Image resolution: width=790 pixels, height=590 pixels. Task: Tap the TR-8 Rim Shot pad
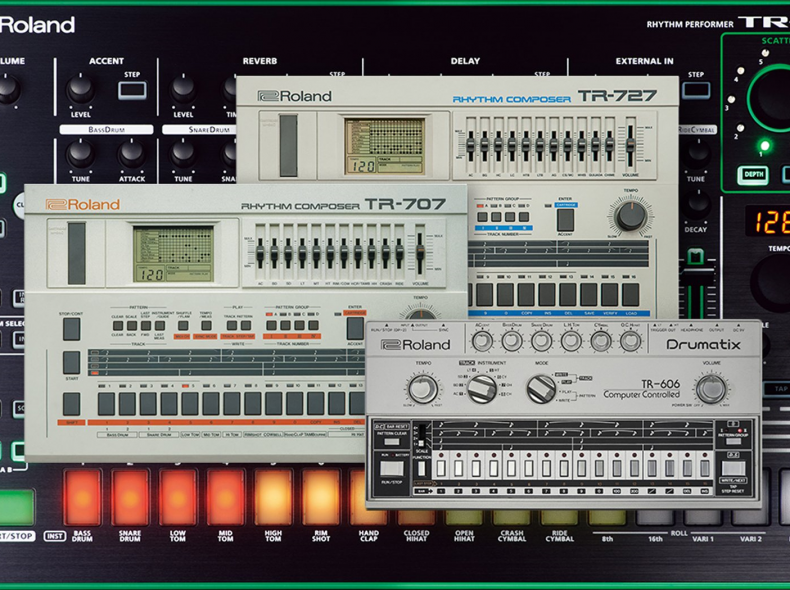[321, 498]
